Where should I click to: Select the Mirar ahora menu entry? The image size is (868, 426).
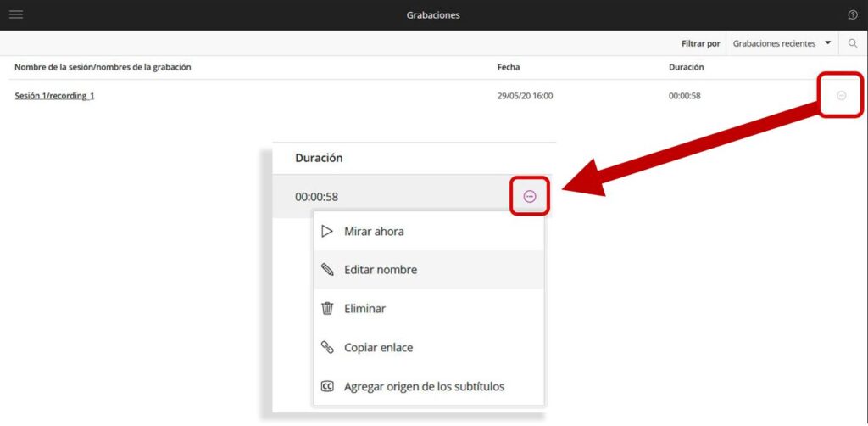pyautogui.click(x=374, y=231)
